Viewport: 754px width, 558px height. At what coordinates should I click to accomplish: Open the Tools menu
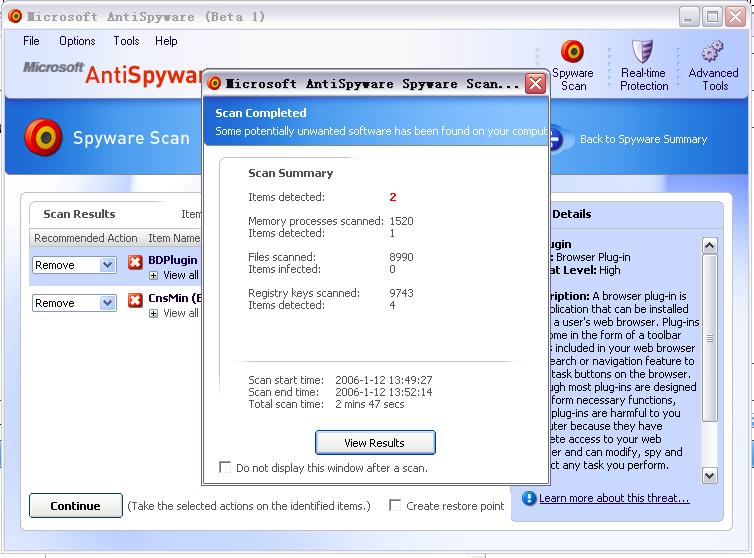[126, 41]
